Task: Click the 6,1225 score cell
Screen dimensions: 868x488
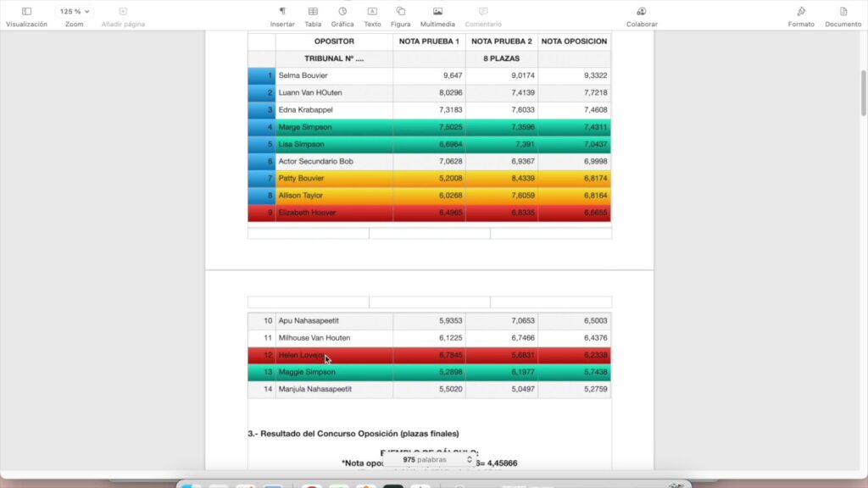Action: (429, 338)
